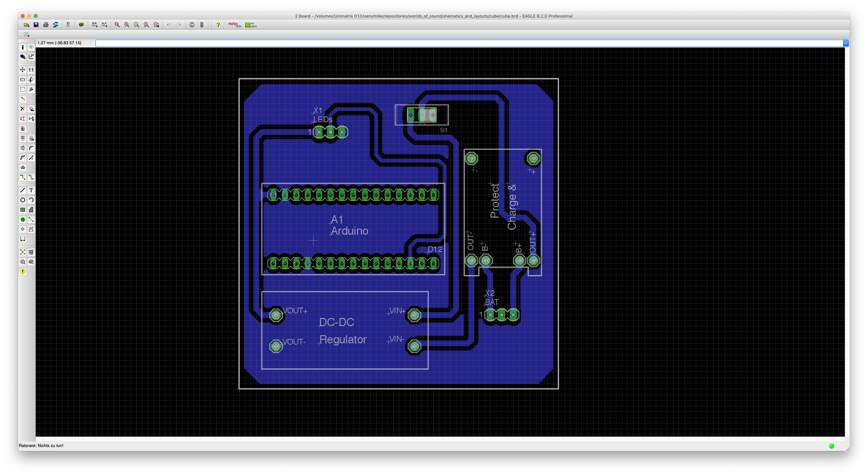Image resolution: width=868 pixels, height=475 pixels.
Task: Open the SCR script execute menu
Action: [x=95, y=25]
